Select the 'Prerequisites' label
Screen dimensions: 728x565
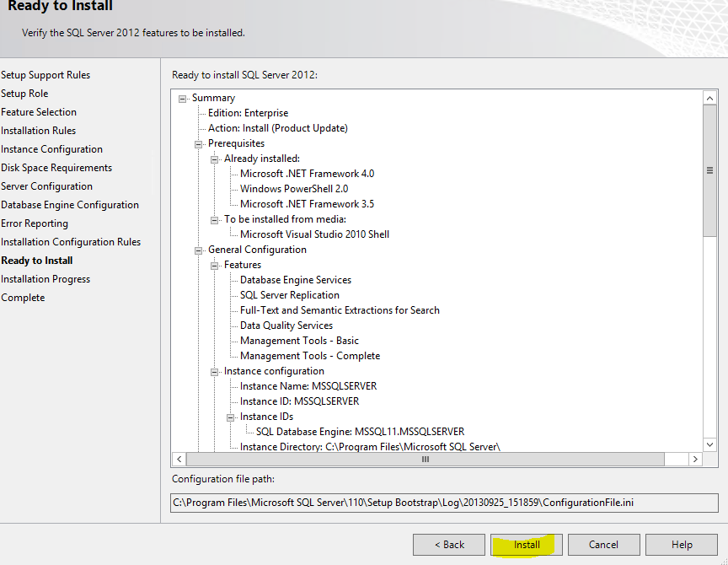point(236,143)
